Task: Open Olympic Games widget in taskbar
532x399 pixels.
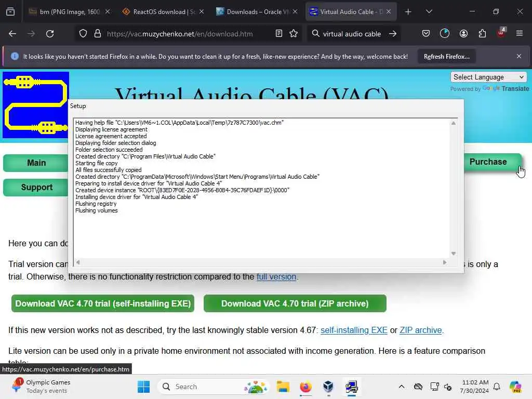Action: pyautogui.click(x=41, y=387)
